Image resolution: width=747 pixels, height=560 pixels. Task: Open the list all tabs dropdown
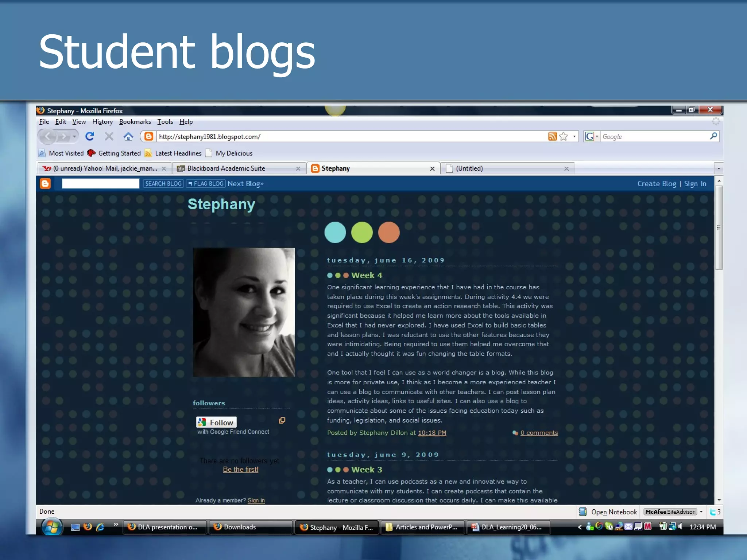(x=719, y=168)
